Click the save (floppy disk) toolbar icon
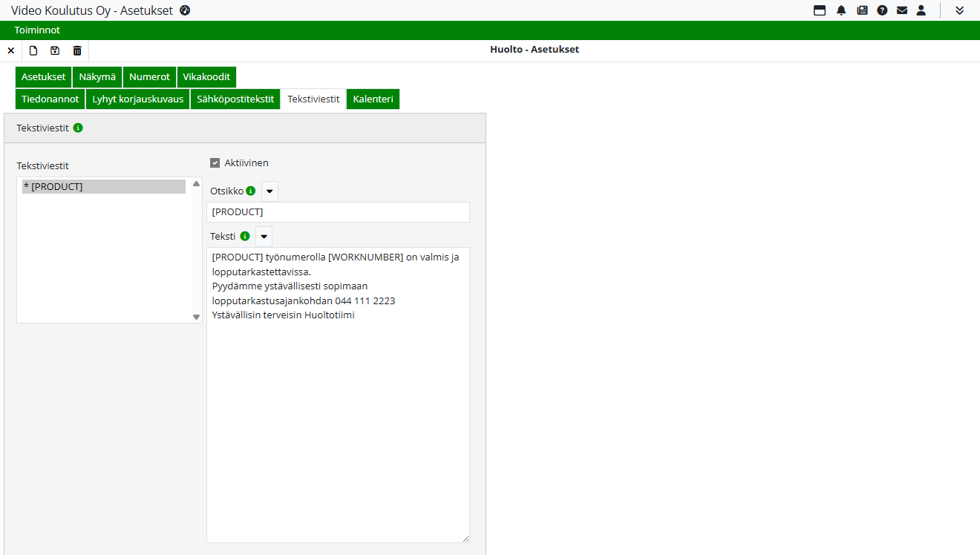The image size is (980, 555). click(55, 50)
